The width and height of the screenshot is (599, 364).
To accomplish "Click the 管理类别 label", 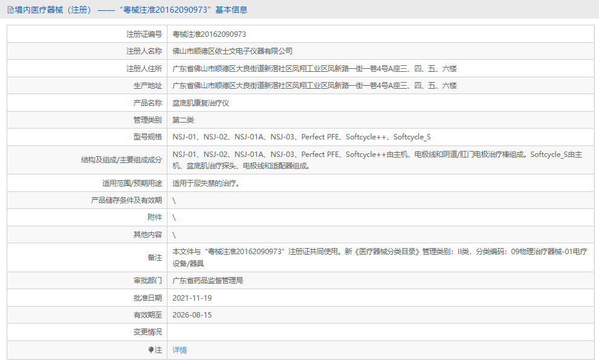I will tap(147, 120).
